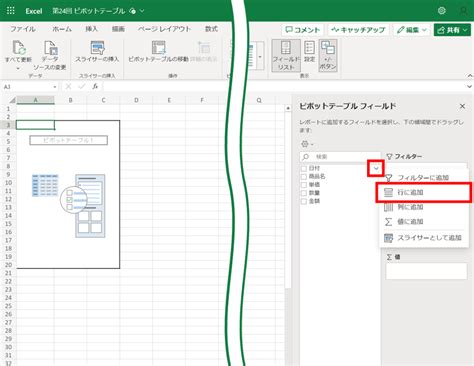Select cell A3 in the sheet
This screenshot has width=474, height=366.
coord(35,125)
